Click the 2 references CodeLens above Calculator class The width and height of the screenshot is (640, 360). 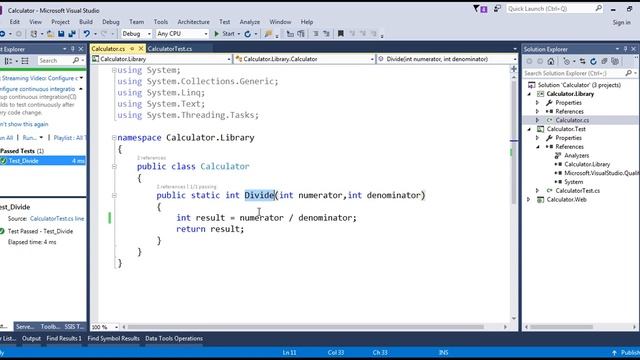point(151,158)
